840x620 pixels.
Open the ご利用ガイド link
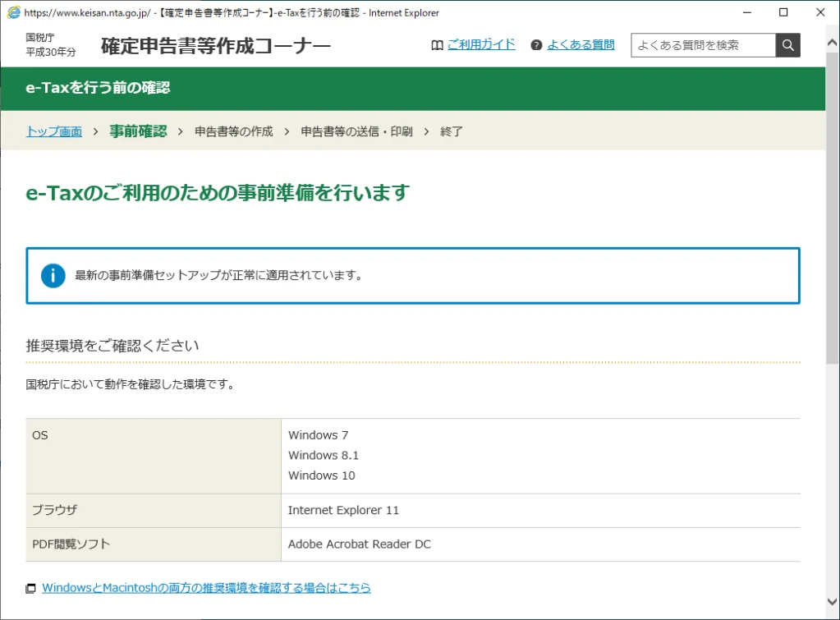[x=481, y=45]
